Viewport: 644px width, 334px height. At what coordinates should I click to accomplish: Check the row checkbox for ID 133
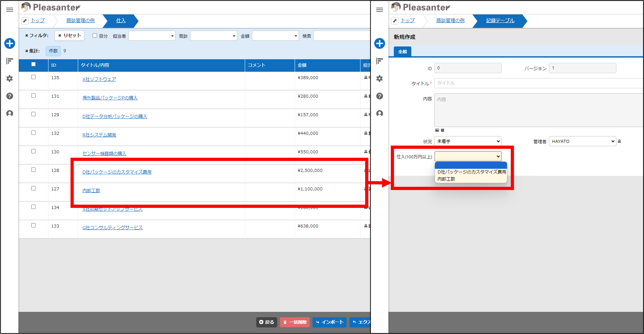coord(33,225)
